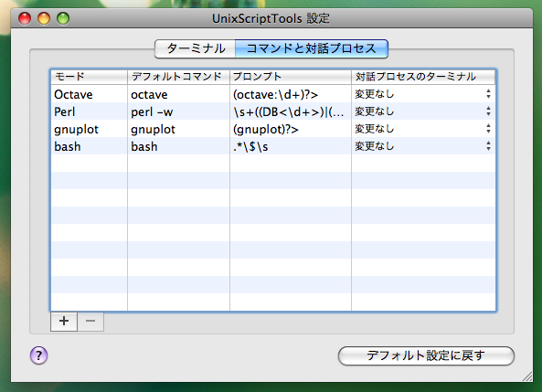Click the plus button to add mode

[64, 322]
